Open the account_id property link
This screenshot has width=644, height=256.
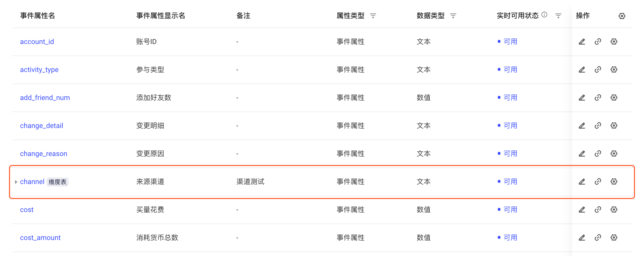37,41
